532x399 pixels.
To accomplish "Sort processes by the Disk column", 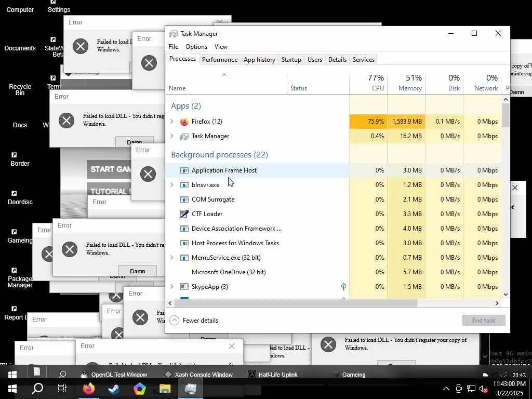I will click(x=444, y=83).
